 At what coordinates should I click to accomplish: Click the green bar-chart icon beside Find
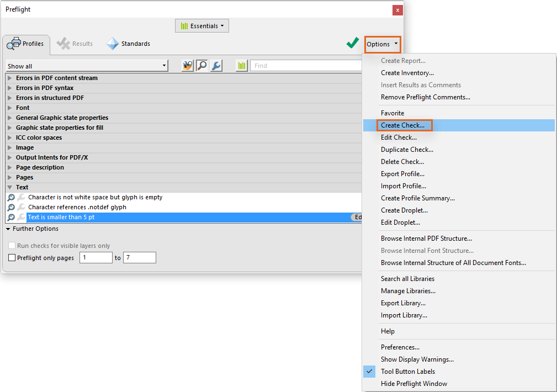coord(241,65)
